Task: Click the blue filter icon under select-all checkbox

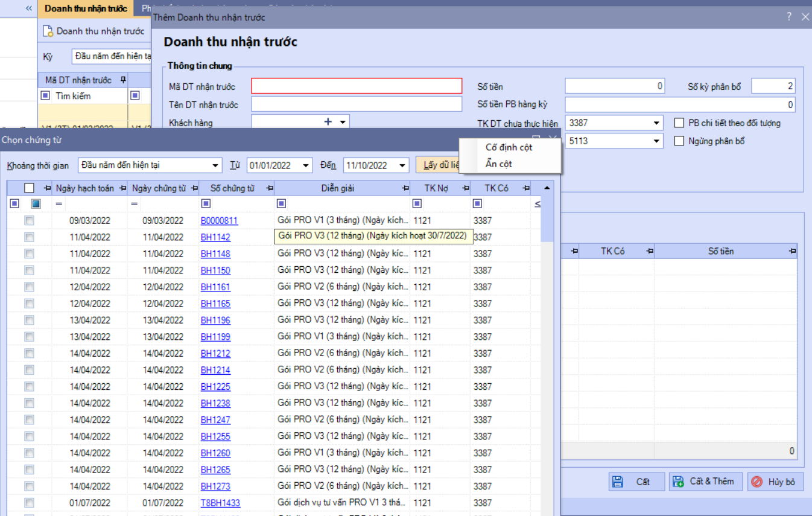Action: pos(36,204)
